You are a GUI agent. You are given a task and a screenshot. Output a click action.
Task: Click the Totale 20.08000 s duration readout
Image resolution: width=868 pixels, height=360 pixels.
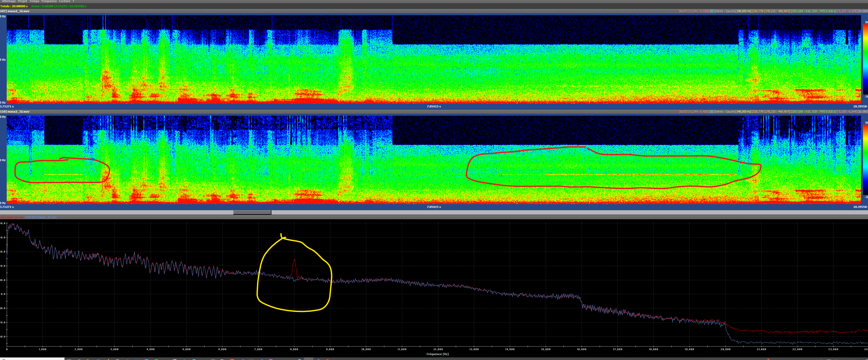coord(14,6)
